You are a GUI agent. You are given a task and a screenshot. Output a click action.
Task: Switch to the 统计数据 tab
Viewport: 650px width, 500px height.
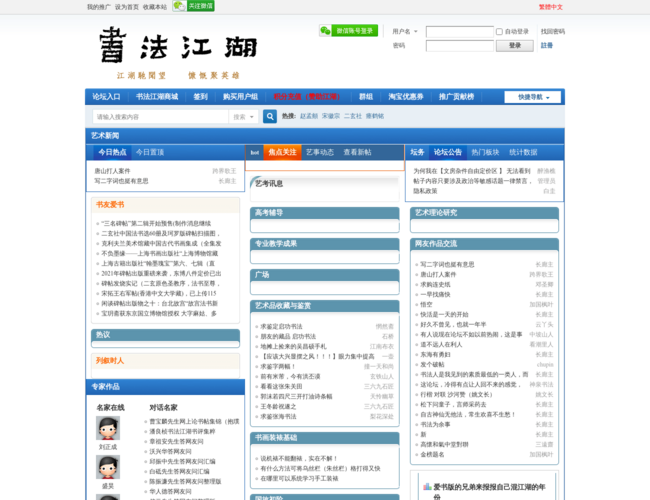click(523, 152)
